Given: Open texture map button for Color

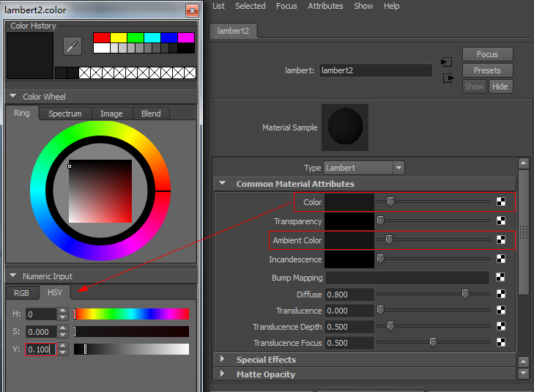Looking at the screenshot, I should pos(501,201).
